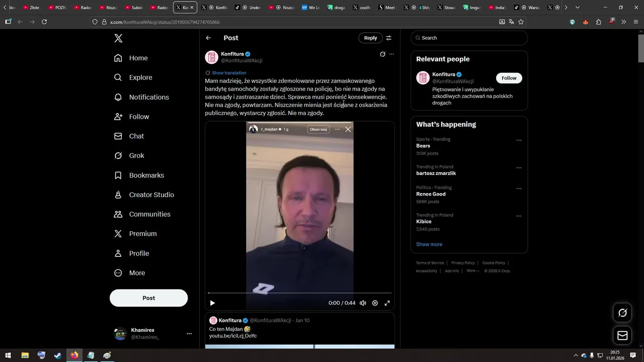Open Steam from taskbar
This screenshot has height=362, width=644.
[58, 355]
